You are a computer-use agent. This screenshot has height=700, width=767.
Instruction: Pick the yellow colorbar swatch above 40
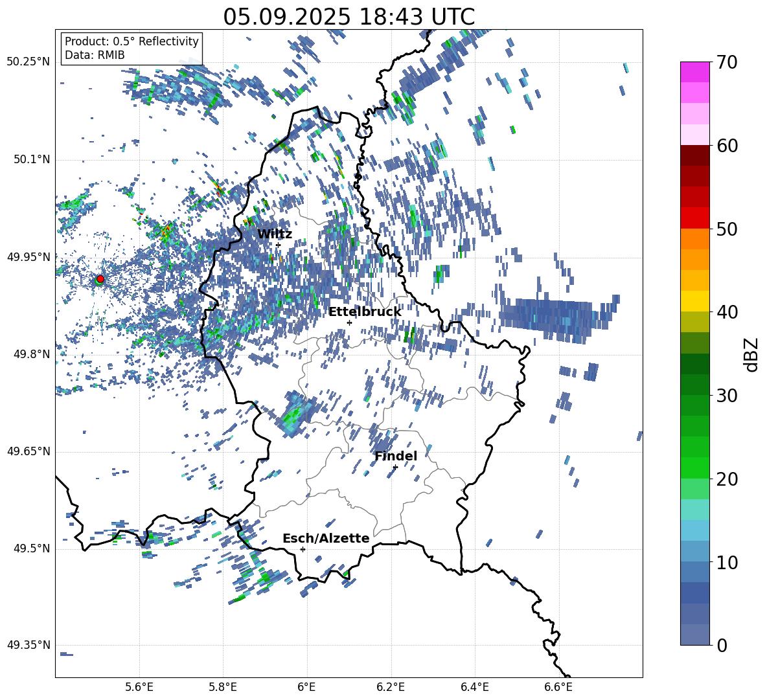(x=694, y=300)
